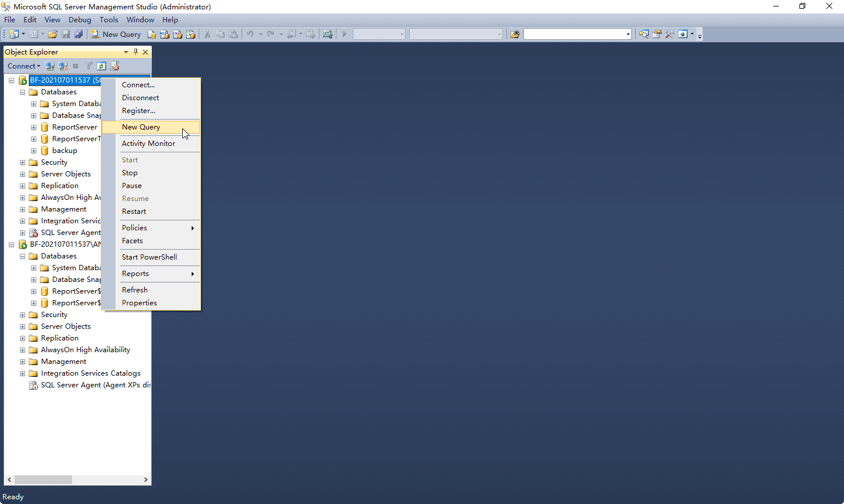Screen dimensions: 844x504
Task: Select Register... in the context menu
Action: pyautogui.click(x=151, y=111)
